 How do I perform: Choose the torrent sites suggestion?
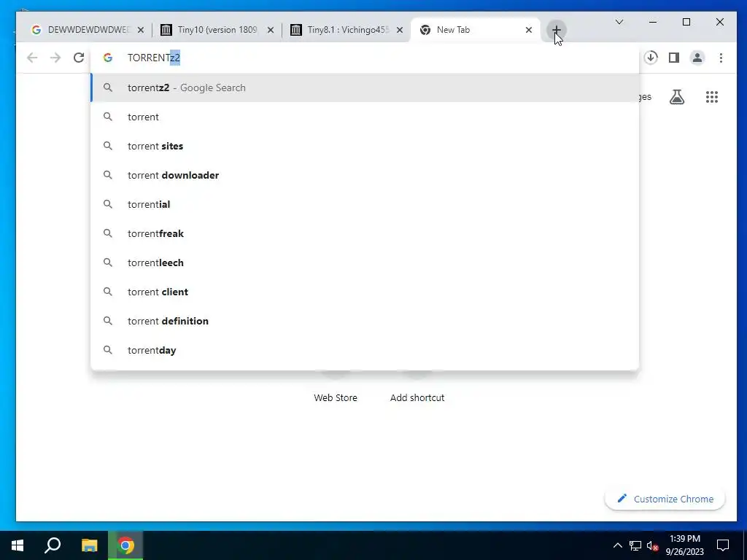tap(365, 146)
